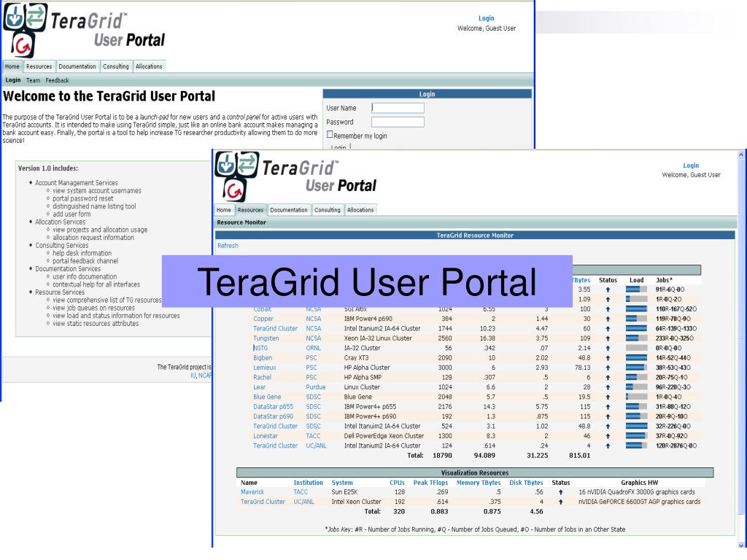The width and height of the screenshot is (747, 560).
Task: Click the status arrow in the Copper row
Action: [x=608, y=319]
